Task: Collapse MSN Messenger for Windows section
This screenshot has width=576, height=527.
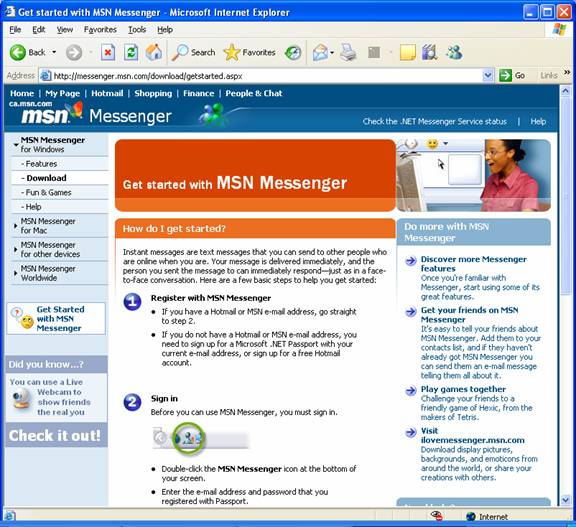Action: pyautogui.click(x=16, y=145)
